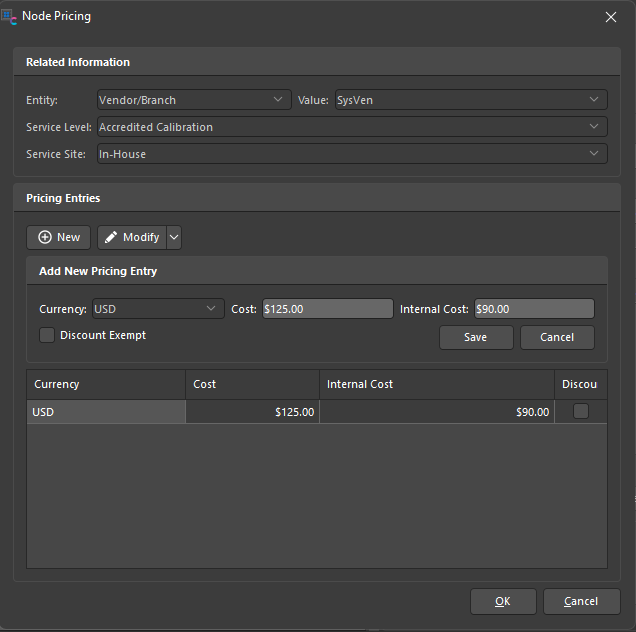Sort by the Currency column header

105,384
